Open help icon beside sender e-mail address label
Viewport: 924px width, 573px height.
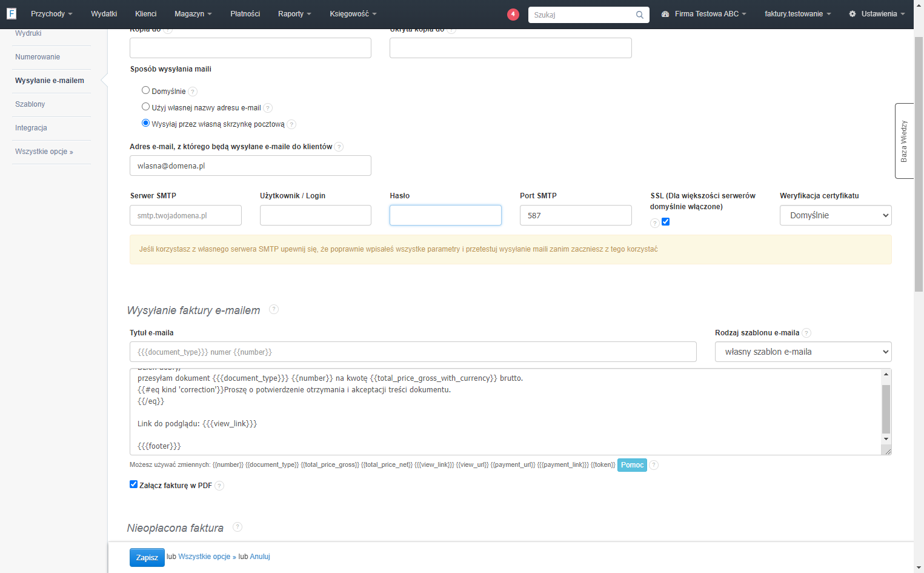pos(339,147)
